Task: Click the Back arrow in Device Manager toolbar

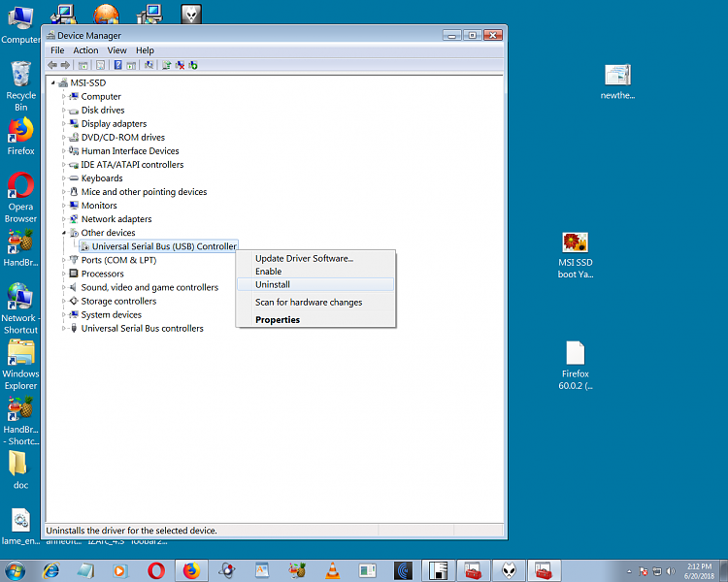Action: 52,65
